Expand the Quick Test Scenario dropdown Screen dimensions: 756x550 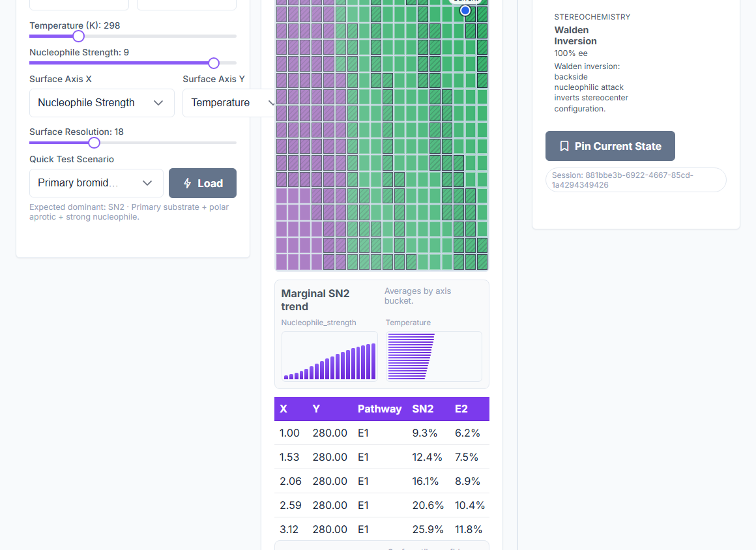coord(96,183)
